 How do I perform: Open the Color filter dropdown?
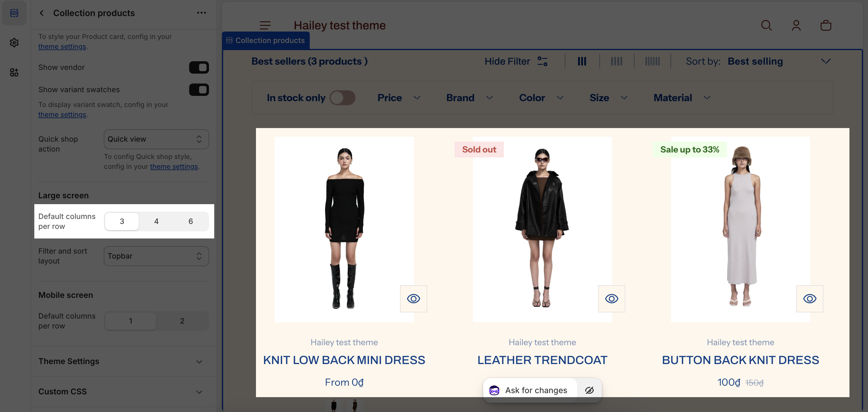[540, 98]
